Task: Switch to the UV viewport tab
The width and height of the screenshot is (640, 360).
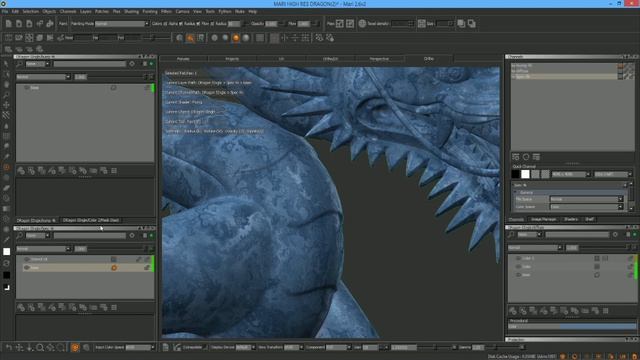Action: (281, 59)
